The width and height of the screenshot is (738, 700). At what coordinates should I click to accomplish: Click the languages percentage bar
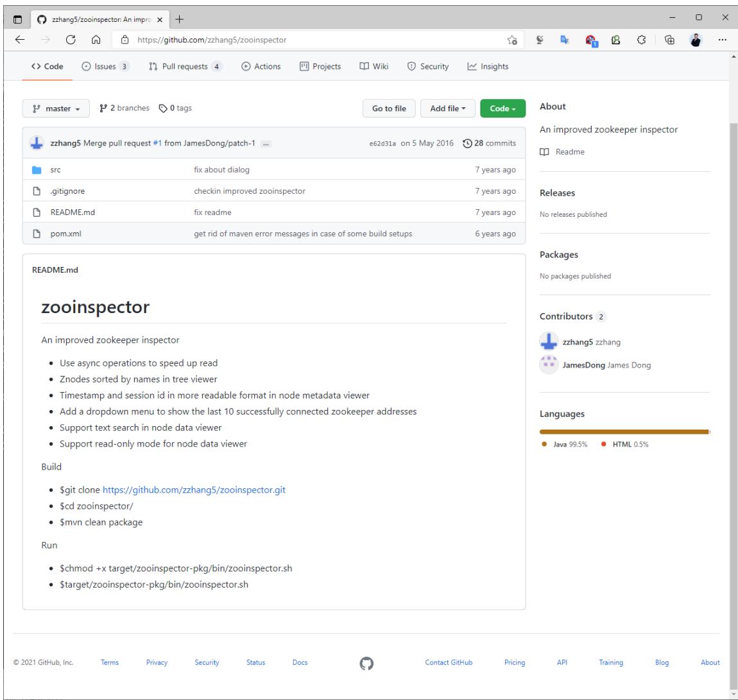[x=624, y=431]
